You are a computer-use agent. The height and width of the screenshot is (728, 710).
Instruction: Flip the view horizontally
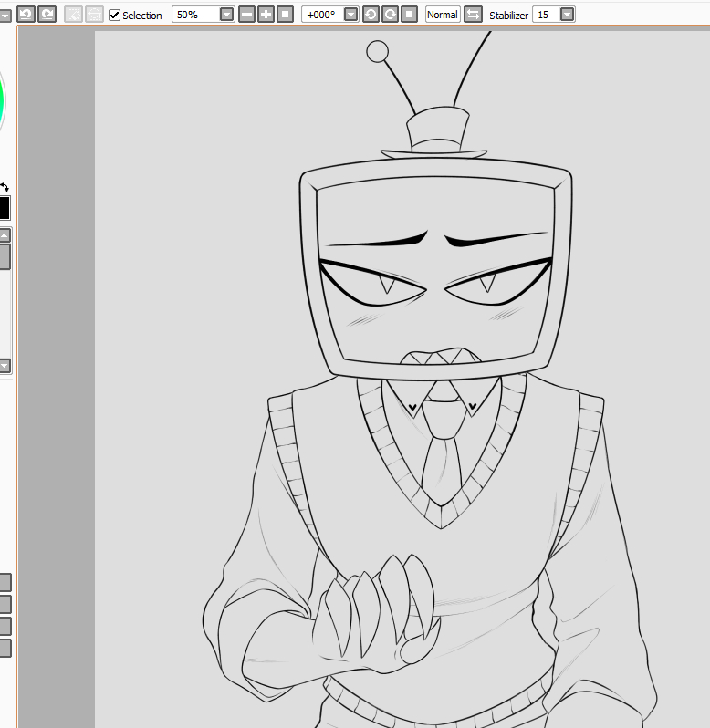coord(473,15)
